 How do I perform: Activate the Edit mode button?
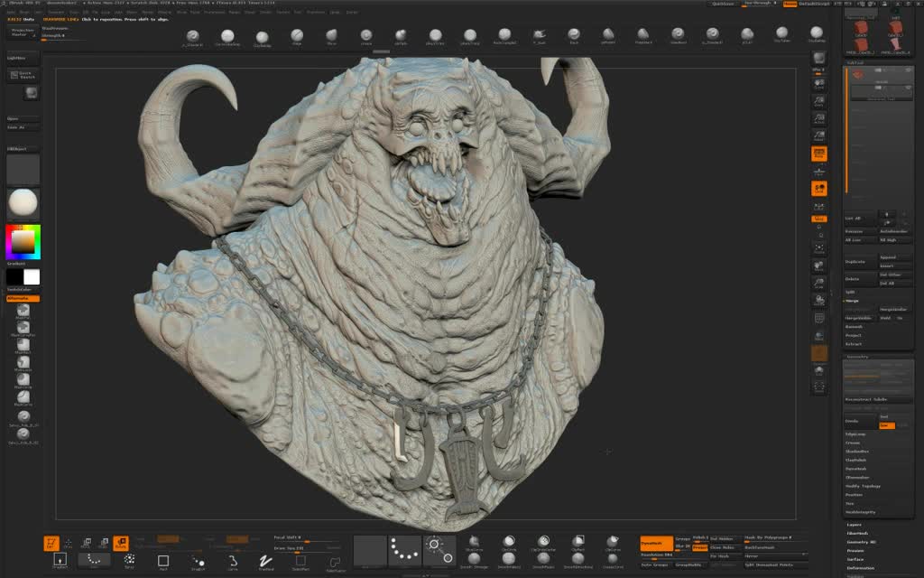51,543
